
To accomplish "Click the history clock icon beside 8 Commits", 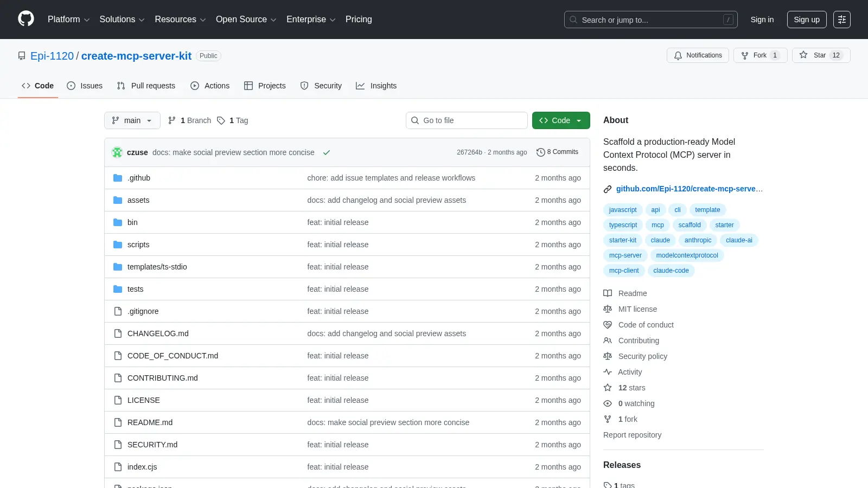I will [x=540, y=152].
